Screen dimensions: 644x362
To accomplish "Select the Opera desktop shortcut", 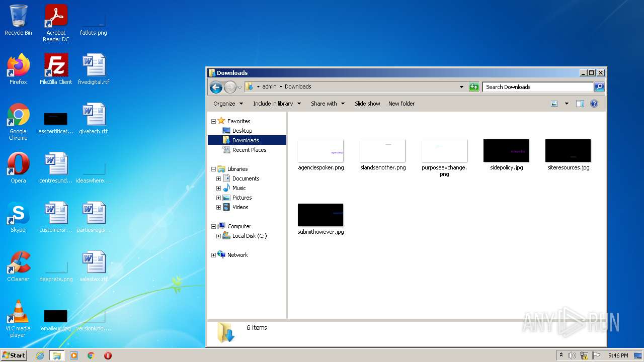I will [x=18, y=168].
